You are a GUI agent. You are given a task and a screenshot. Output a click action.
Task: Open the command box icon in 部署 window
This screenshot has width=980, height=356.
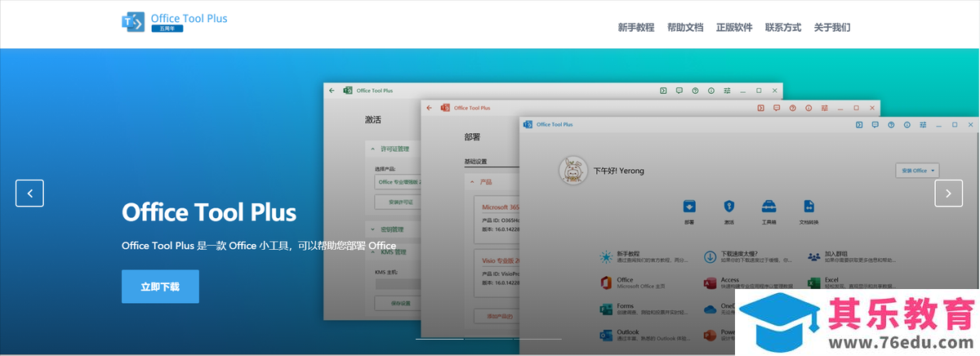pyautogui.click(x=760, y=108)
